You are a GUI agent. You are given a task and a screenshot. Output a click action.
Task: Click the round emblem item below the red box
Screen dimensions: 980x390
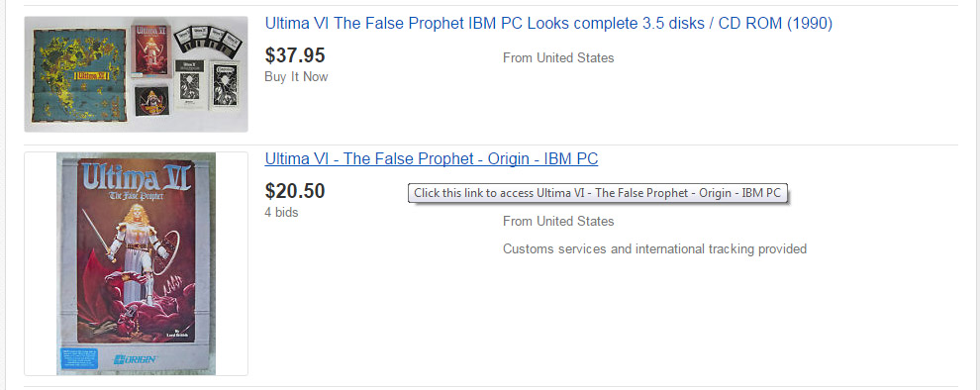tap(151, 101)
